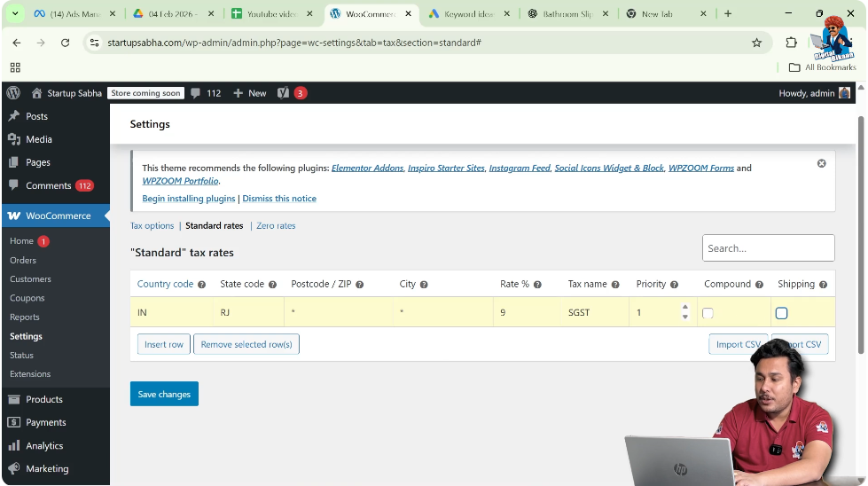
Task: Enable the Compound checkbox for SGST row
Action: click(708, 313)
